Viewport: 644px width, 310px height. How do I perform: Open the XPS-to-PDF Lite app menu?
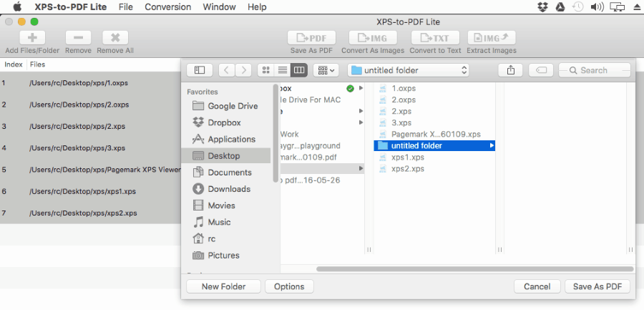pyautogui.click(x=71, y=7)
